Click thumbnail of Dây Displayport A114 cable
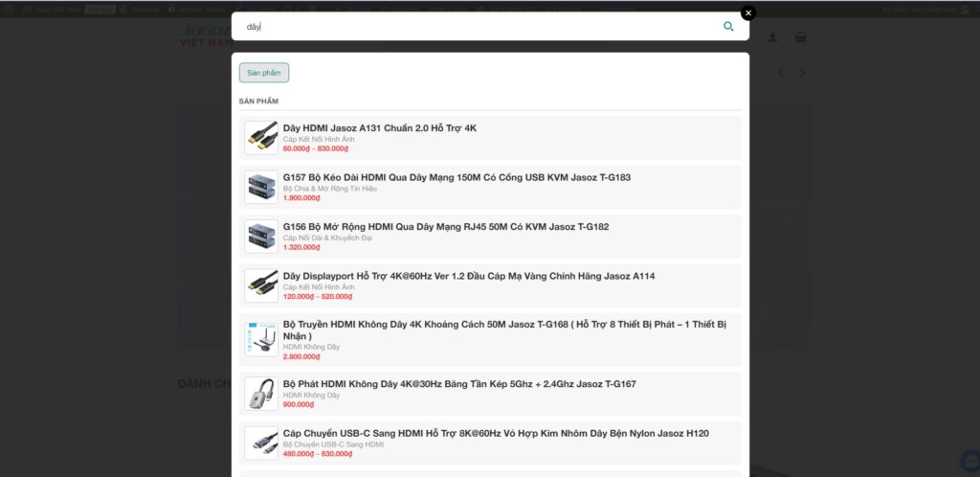 (261, 285)
